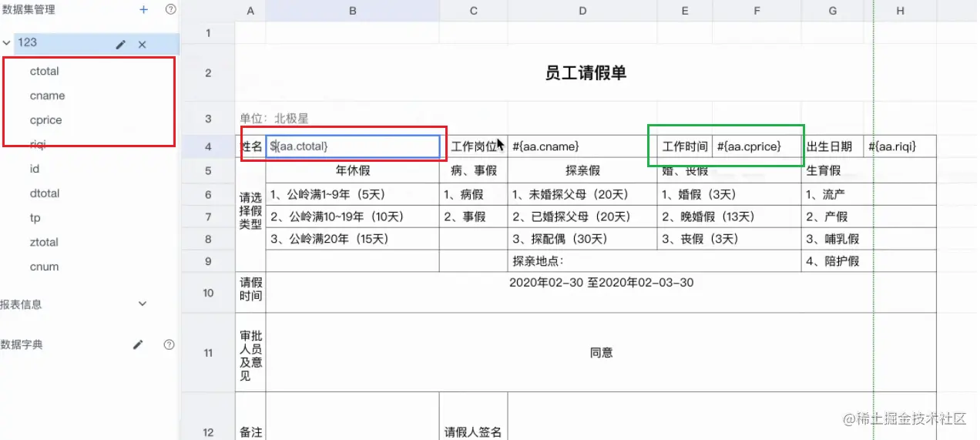Select column A header
Screen dimensions: 980x440
click(250, 11)
